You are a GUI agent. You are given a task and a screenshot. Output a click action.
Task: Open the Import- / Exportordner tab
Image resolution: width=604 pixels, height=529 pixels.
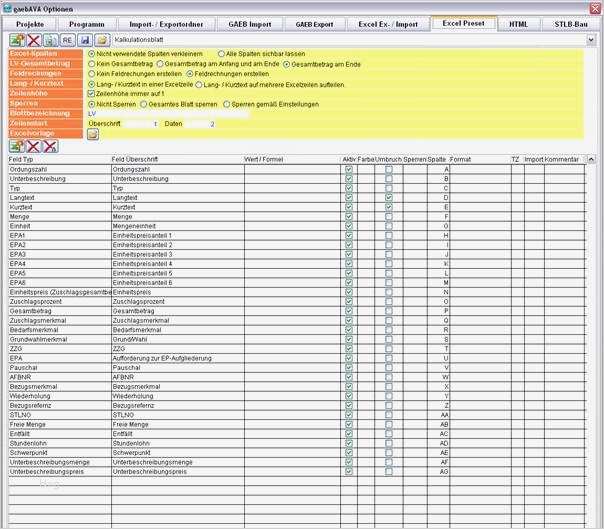click(x=166, y=24)
